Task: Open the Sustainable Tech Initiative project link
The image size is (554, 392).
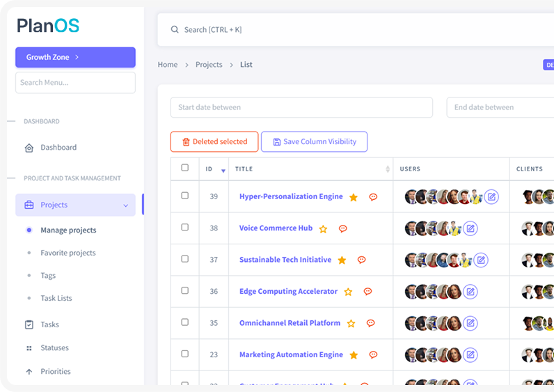Action: click(x=285, y=260)
